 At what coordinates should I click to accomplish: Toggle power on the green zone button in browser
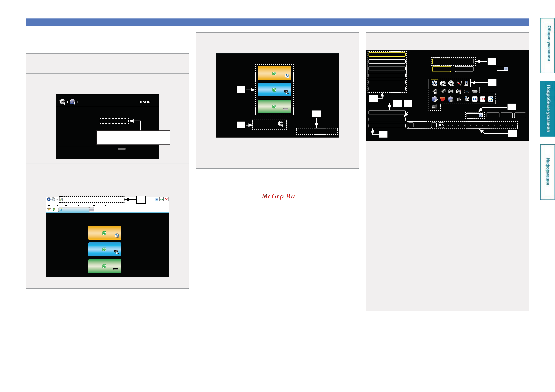[x=104, y=266]
